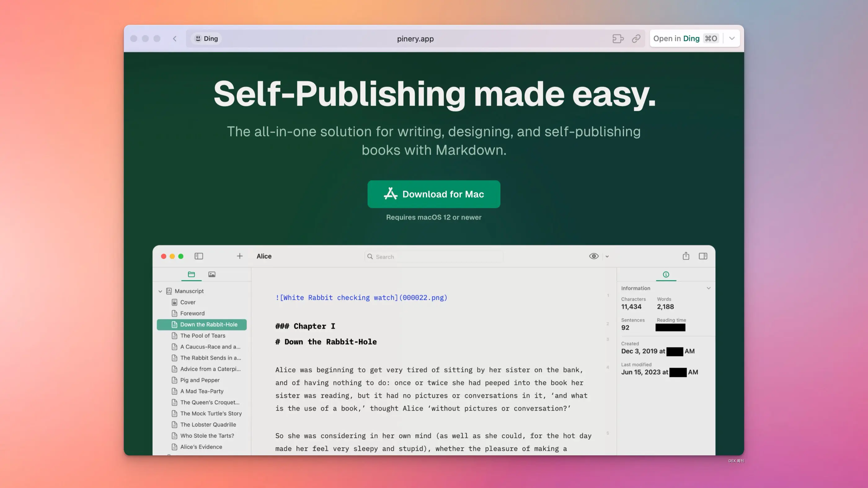
Task: Click the Ding smiley app badge
Action: (206, 38)
